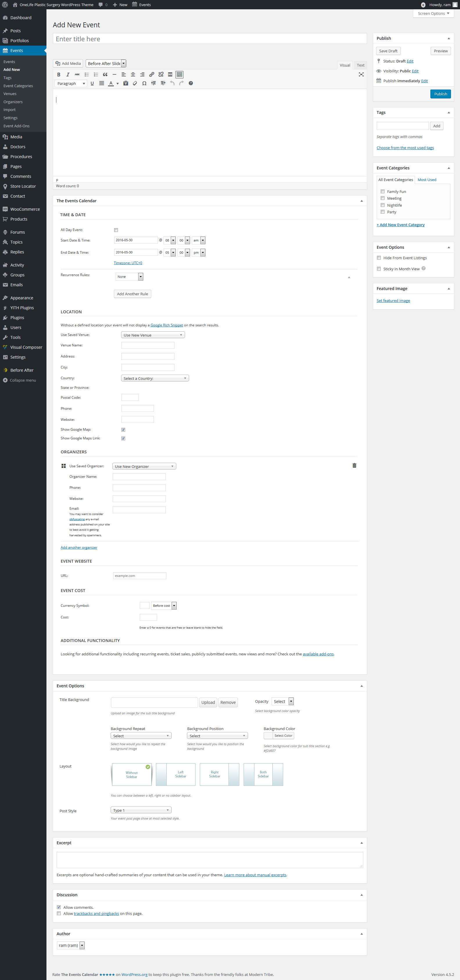Click the insert link icon

(152, 75)
